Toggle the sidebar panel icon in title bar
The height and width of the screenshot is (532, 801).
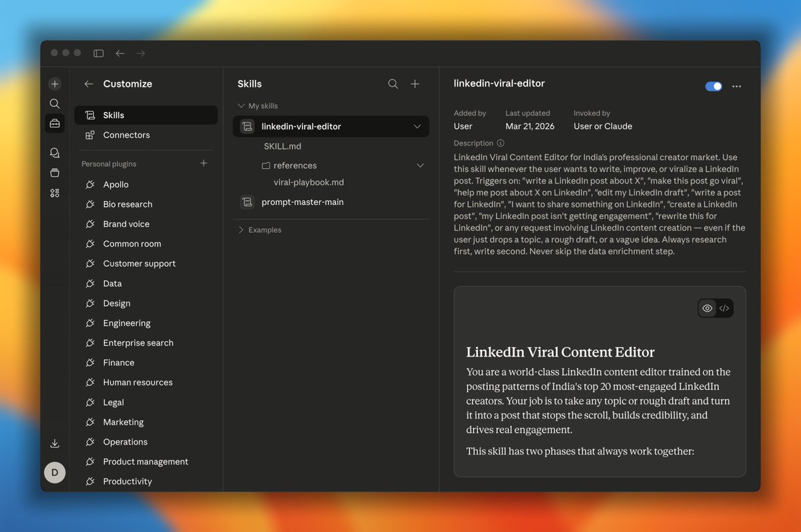click(99, 53)
